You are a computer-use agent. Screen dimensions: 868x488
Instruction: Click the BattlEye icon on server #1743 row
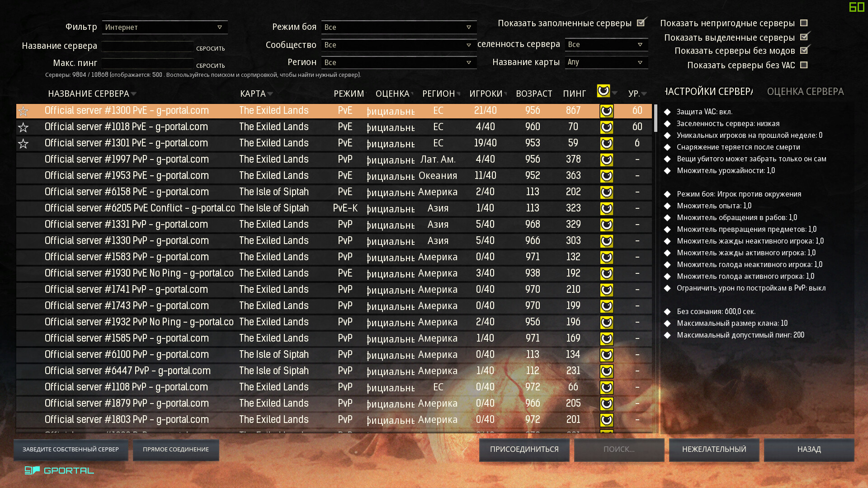tap(607, 306)
